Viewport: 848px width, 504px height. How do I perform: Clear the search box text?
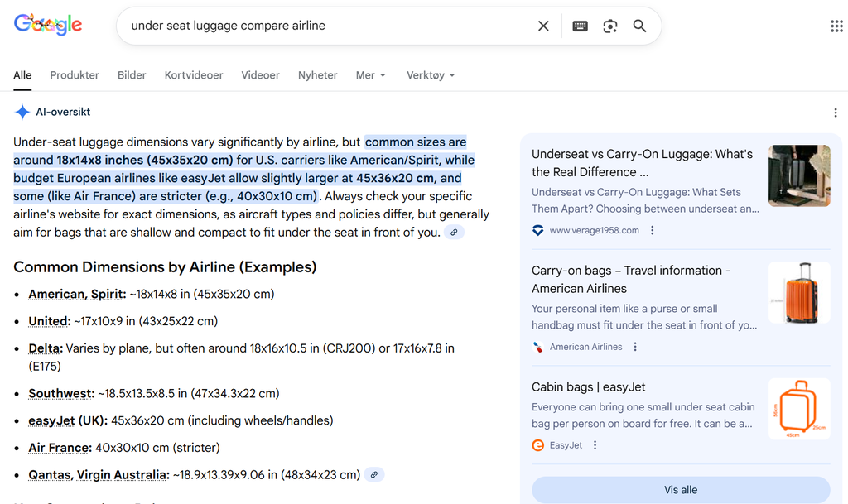[x=543, y=26]
